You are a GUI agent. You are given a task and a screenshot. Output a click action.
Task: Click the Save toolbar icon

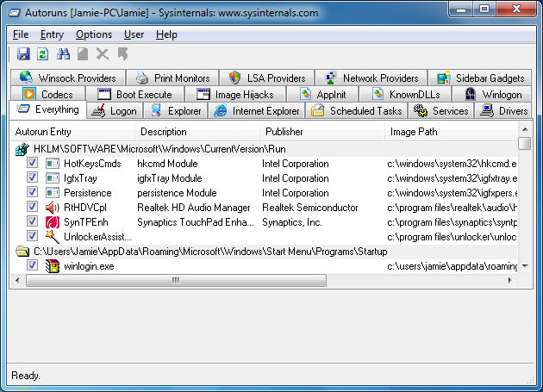click(23, 54)
